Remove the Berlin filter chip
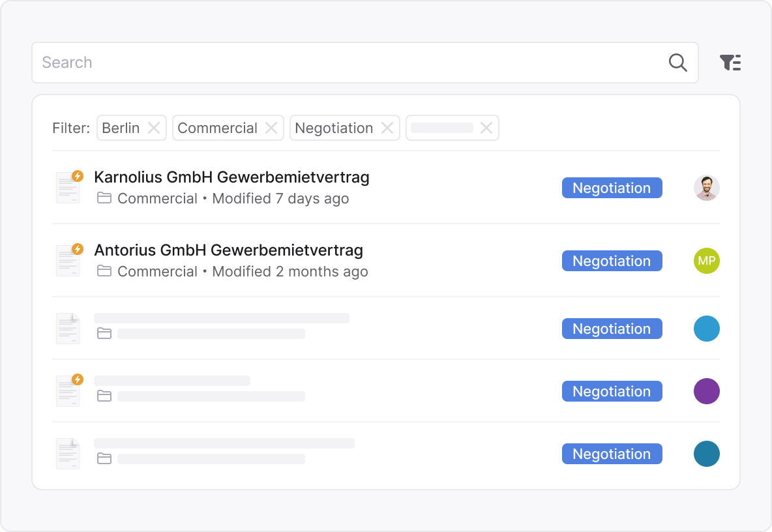The image size is (772, 532). (154, 128)
